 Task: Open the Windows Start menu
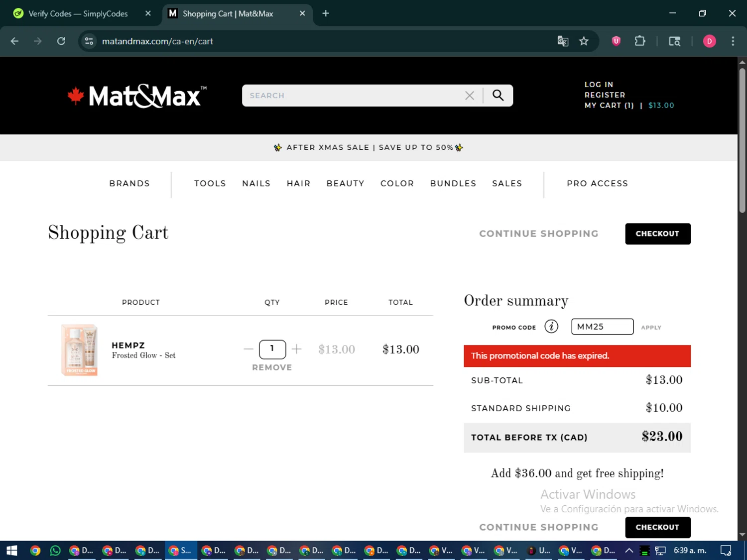(x=12, y=551)
